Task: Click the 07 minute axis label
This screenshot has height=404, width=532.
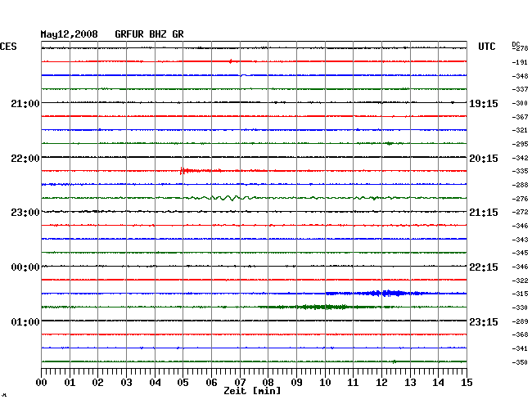Action: [x=240, y=383]
